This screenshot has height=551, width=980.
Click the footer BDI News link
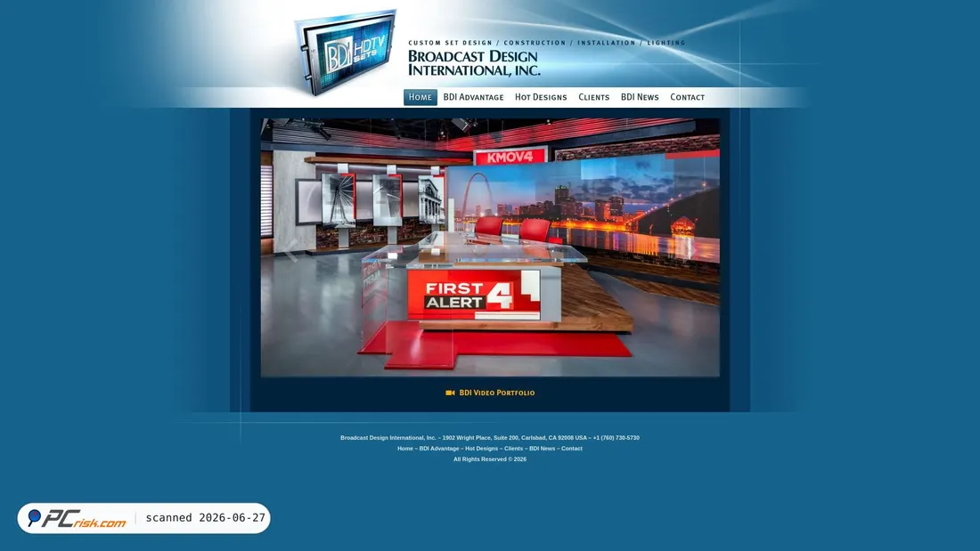(542, 449)
